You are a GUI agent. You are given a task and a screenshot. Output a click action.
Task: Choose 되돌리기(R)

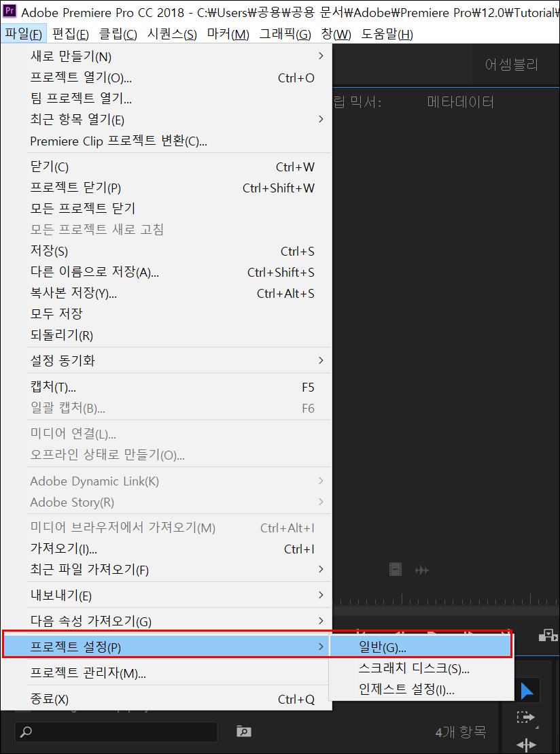click(x=167, y=335)
